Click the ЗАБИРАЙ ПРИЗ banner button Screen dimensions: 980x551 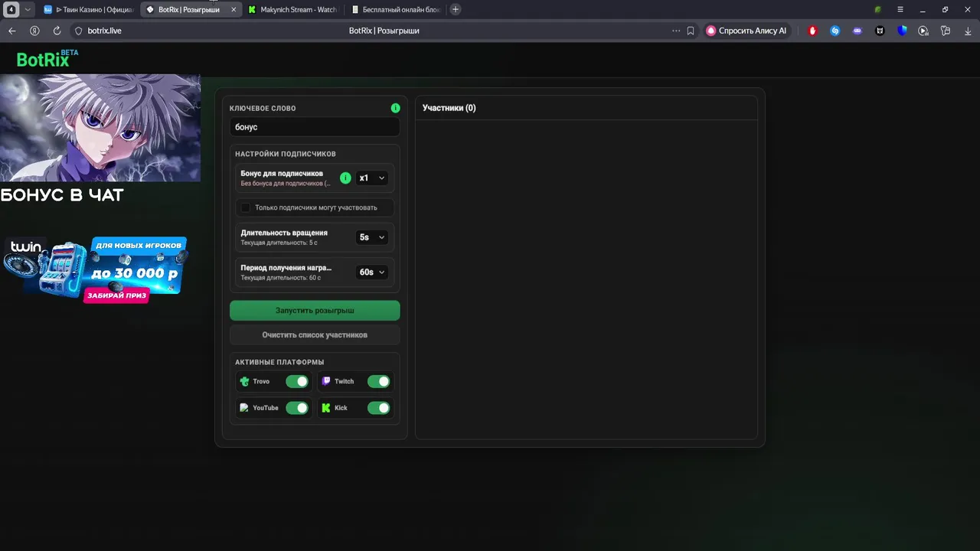(x=116, y=295)
